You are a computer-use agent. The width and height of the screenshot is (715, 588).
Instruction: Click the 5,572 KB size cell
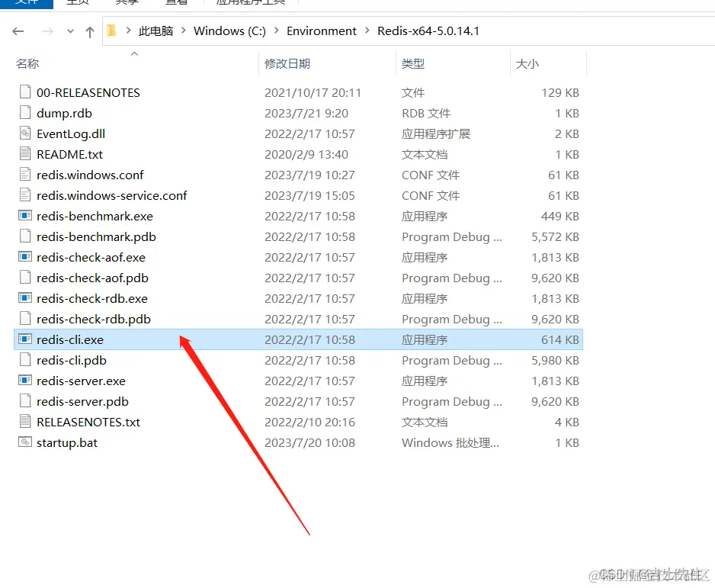[x=555, y=236]
